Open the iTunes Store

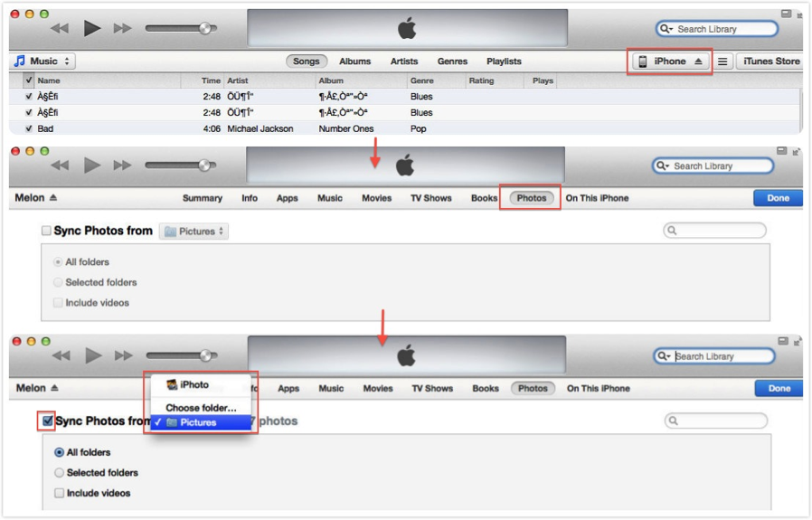click(x=771, y=61)
